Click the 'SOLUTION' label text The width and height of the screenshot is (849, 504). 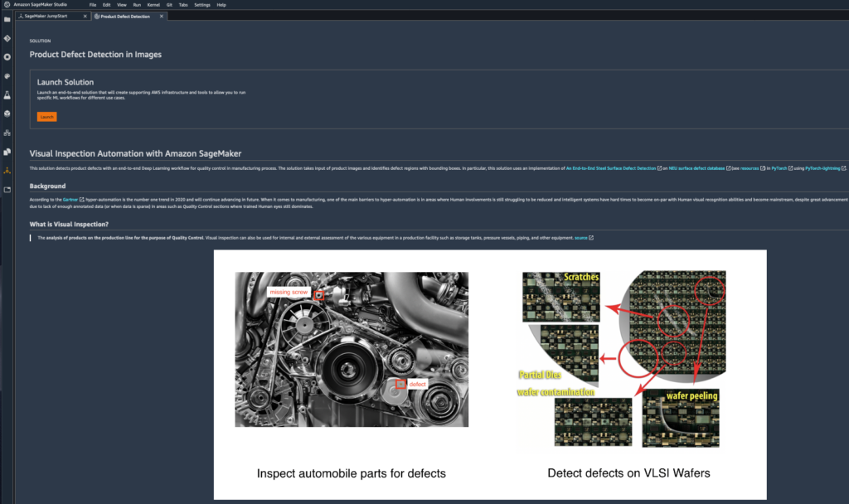[x=40, y=41]
